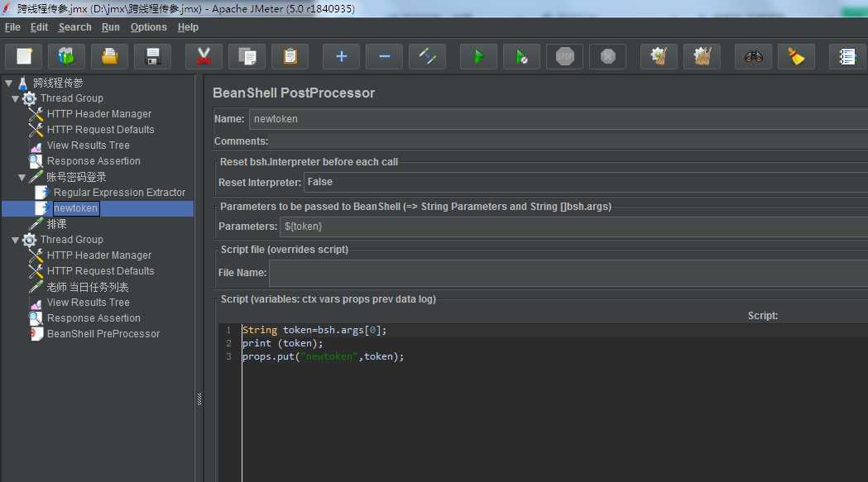Click script line 2 print (token)
The height and width of the screenshot is (482, 868).
click(x=282, y=343)
